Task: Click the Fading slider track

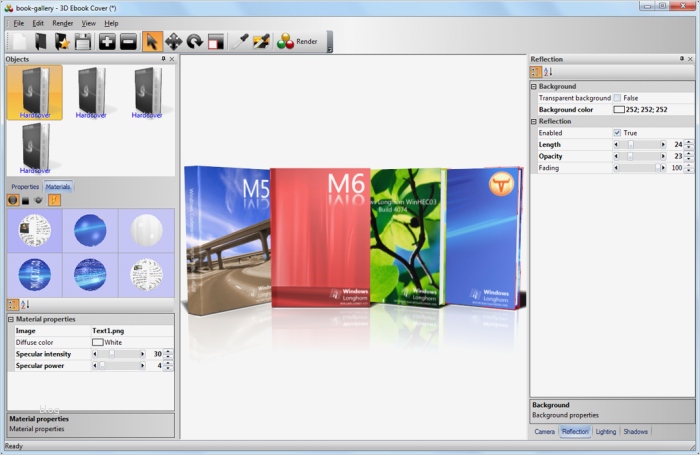Action: pyautogui.click(x=640, y=168)
